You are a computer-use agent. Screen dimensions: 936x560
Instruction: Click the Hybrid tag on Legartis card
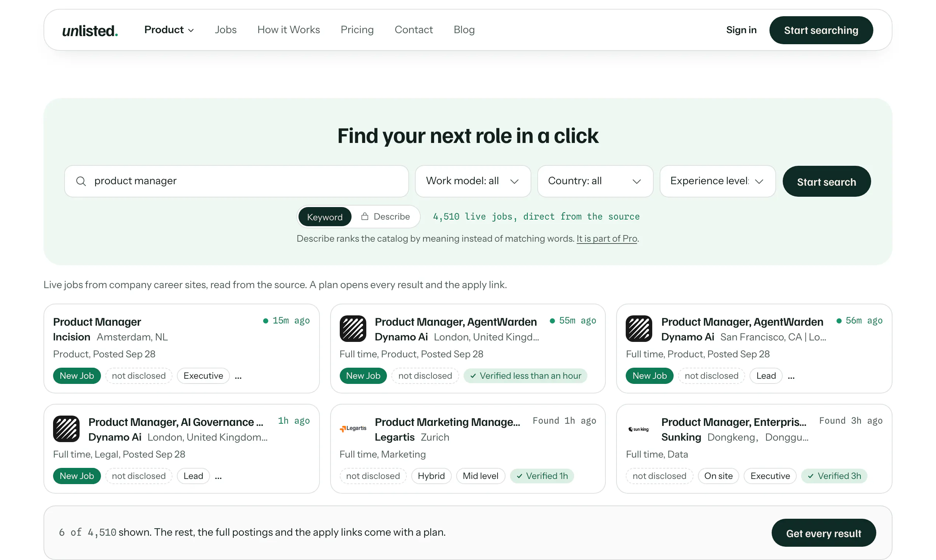[432, 476]
